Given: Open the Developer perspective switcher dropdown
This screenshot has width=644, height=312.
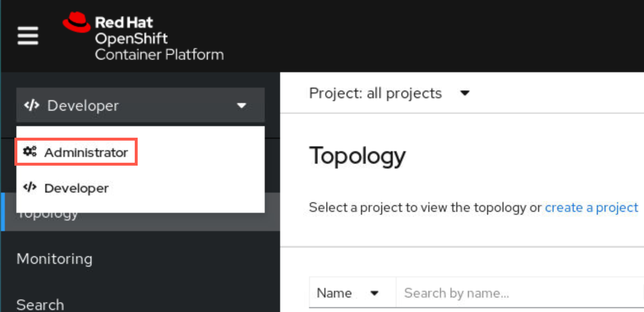Looking at the screenshot, I should click(x=141, y=105).
